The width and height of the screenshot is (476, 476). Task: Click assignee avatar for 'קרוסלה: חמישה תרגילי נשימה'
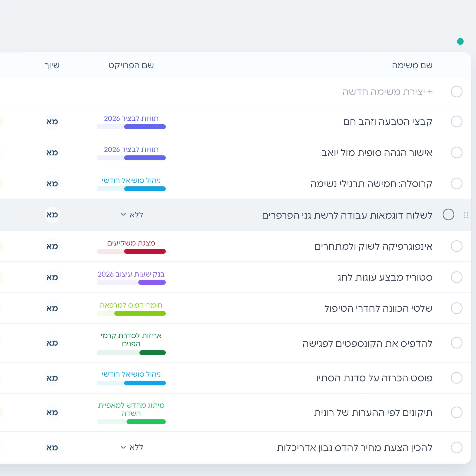[x=52, y=184]
